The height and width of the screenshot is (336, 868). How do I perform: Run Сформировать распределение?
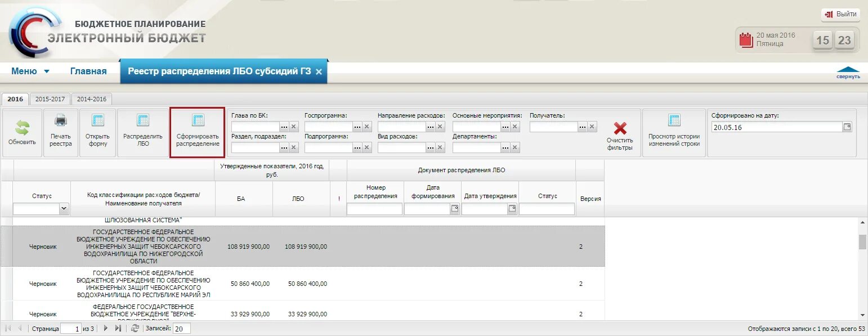[x=198, y=133]
